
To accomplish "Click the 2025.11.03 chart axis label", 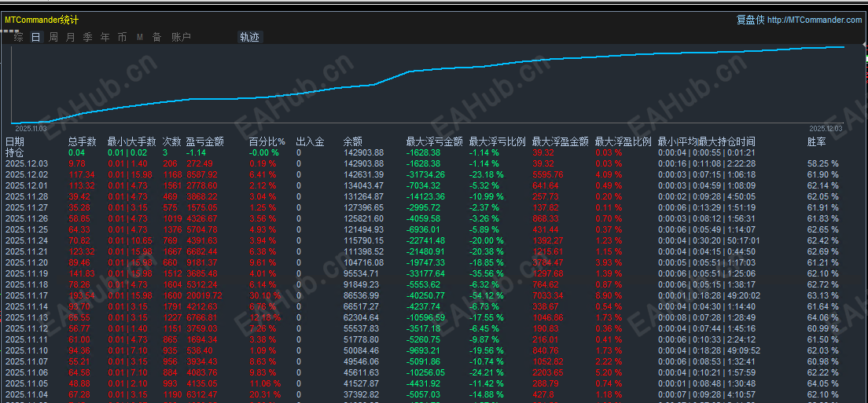I will pyautogui.click(x=31, y=128).
